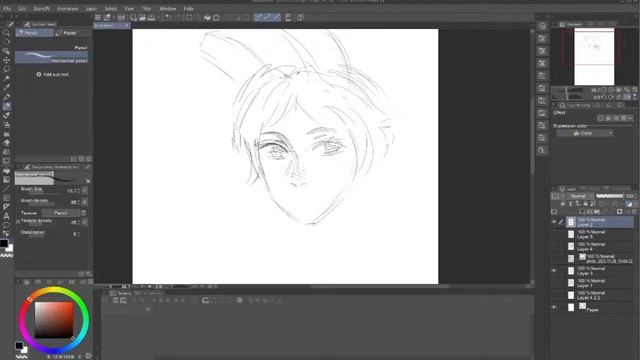
Task: Open the Grain density options arrow
Action: tap(84, 202)
